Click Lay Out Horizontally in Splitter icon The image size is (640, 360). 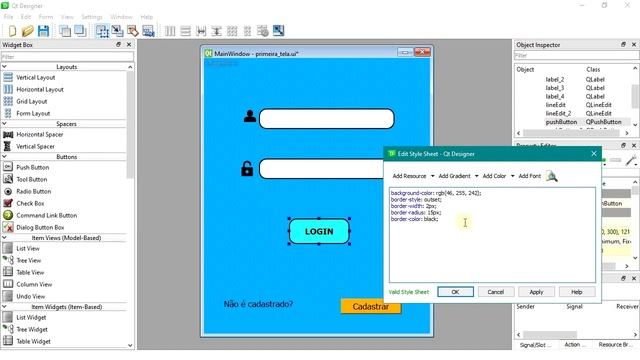click(x=201, y=31)
